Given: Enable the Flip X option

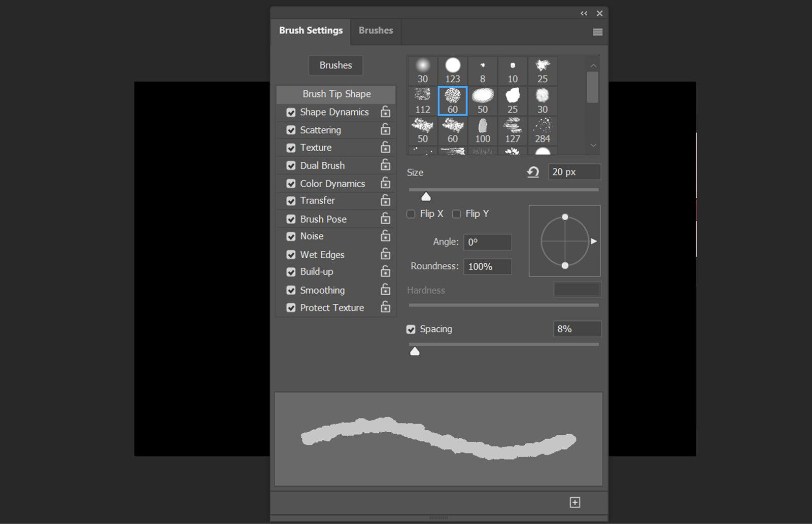Looking at the screenshot, I should (411, 214).
